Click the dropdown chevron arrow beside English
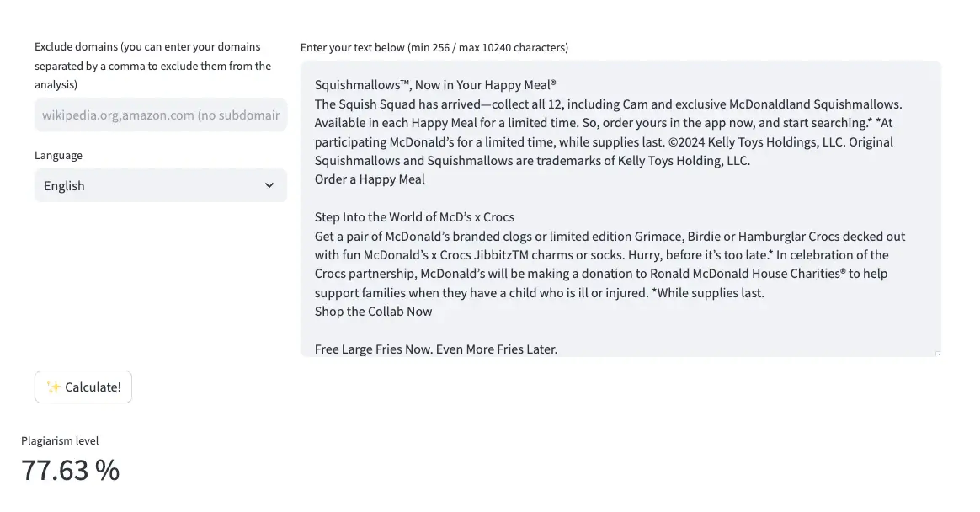The image size is (980, 512). click(x=269, y=185)
